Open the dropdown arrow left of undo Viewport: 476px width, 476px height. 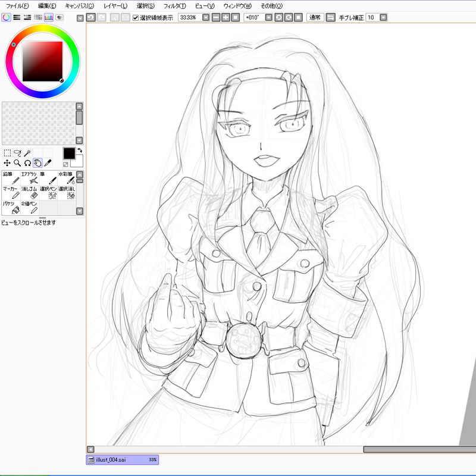pyautogui.click(x=80, y=18)
